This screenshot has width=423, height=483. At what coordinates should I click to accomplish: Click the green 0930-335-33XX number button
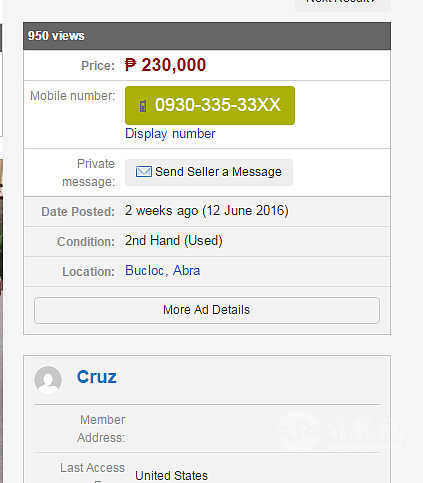point(210,105)
